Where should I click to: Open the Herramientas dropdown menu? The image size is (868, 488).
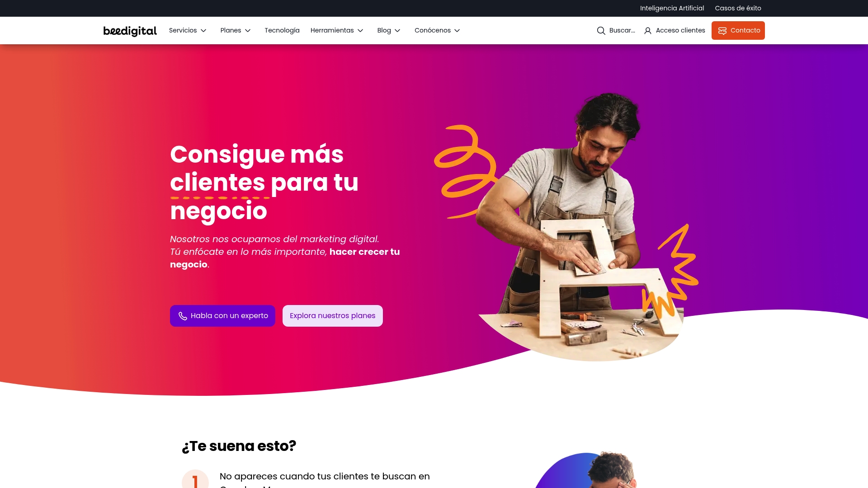click(x=337, y=30)
